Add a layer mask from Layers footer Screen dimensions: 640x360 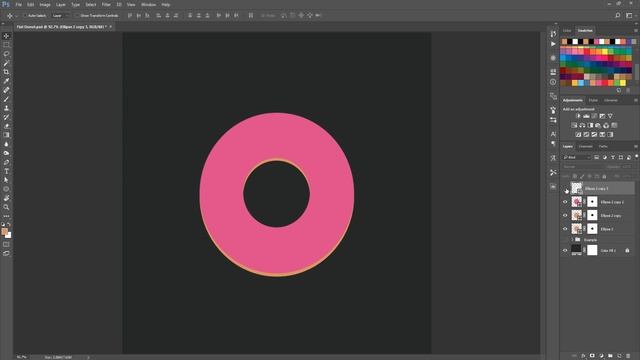[592, 356]
